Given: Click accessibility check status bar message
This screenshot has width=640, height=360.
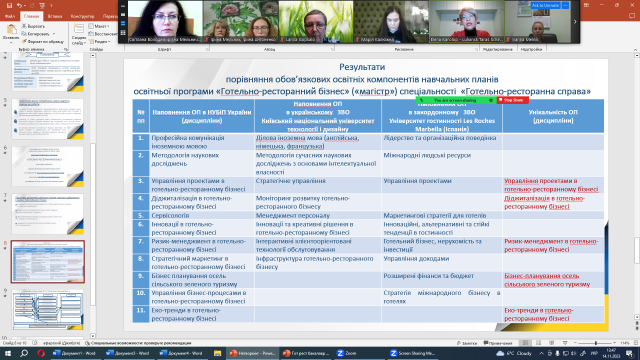Looking at the screenshot, I should (138, 343).
